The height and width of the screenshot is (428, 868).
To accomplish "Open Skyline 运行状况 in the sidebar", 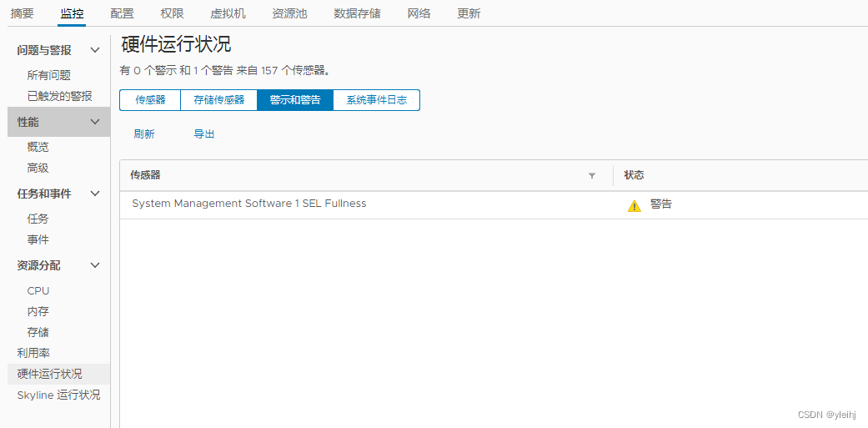I will tap(58, 395).
